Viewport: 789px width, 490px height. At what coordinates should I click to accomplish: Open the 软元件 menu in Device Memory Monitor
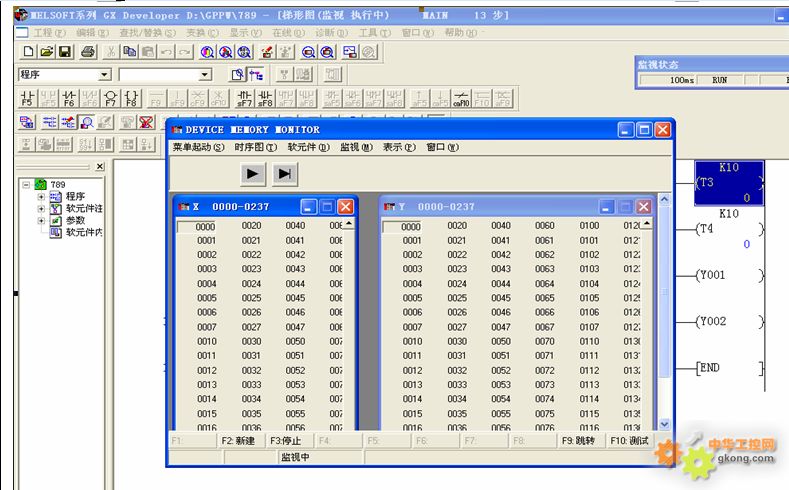pos(308,147)
